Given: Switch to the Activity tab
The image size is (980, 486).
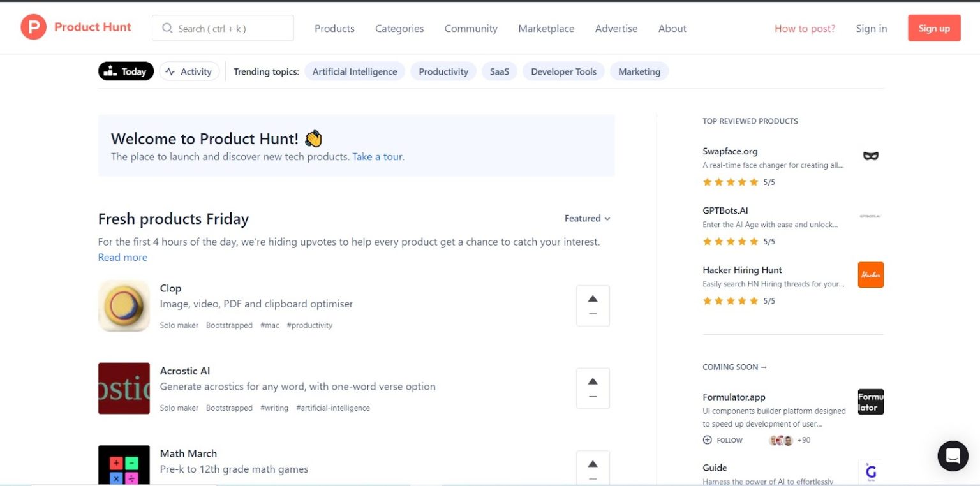Looking at the screenshot, I should tap(189, 71).
